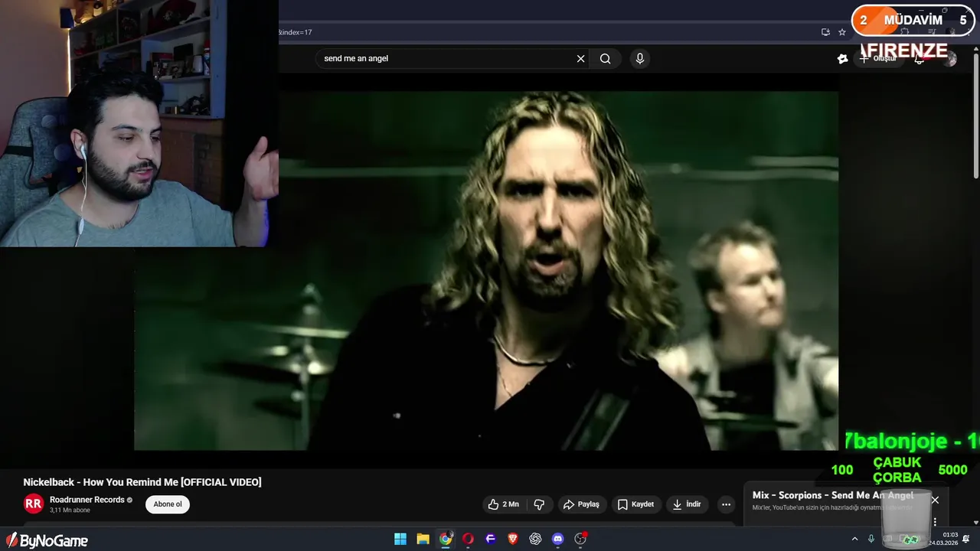The image size is (980, 551).
Task: Click the video title 'Nickelback - How You Remind Me'
Action: 142,482
